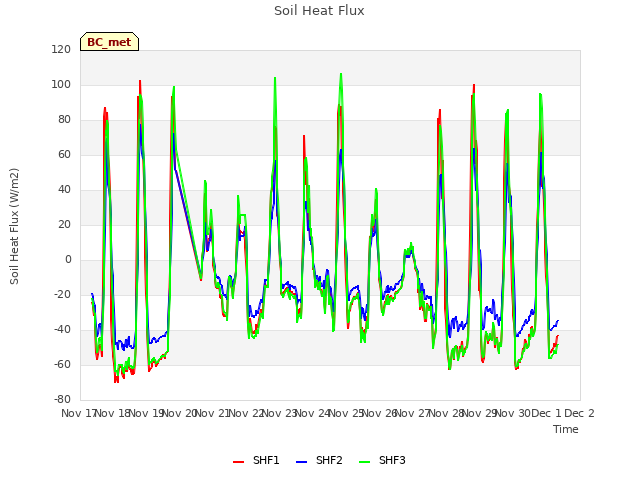
Task: Click the 0 y-axis tick label
Action: [68, 260]
